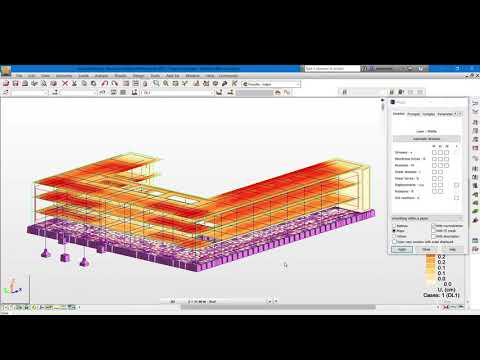This screenshot has width=480, height=360.
Task: Open the Results menu
Action: tap(120, 76)
